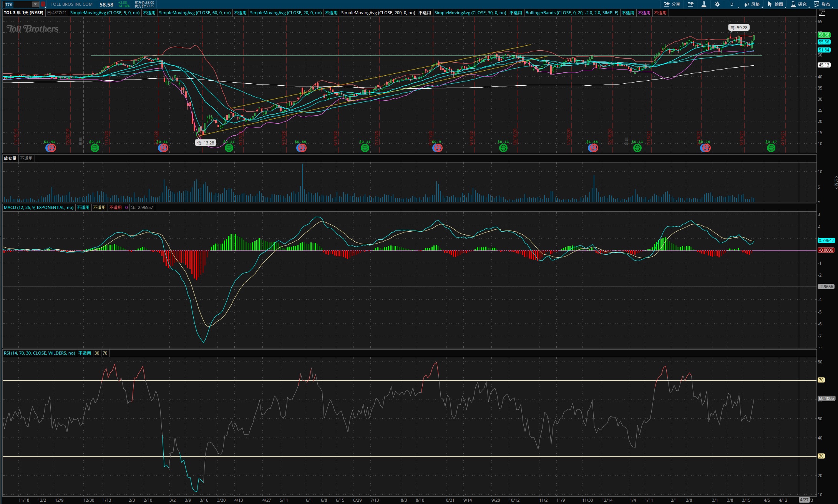838x504 pixels.
Task: Click the 60.4005 RSI value tag
Action: tap(826, 398)
